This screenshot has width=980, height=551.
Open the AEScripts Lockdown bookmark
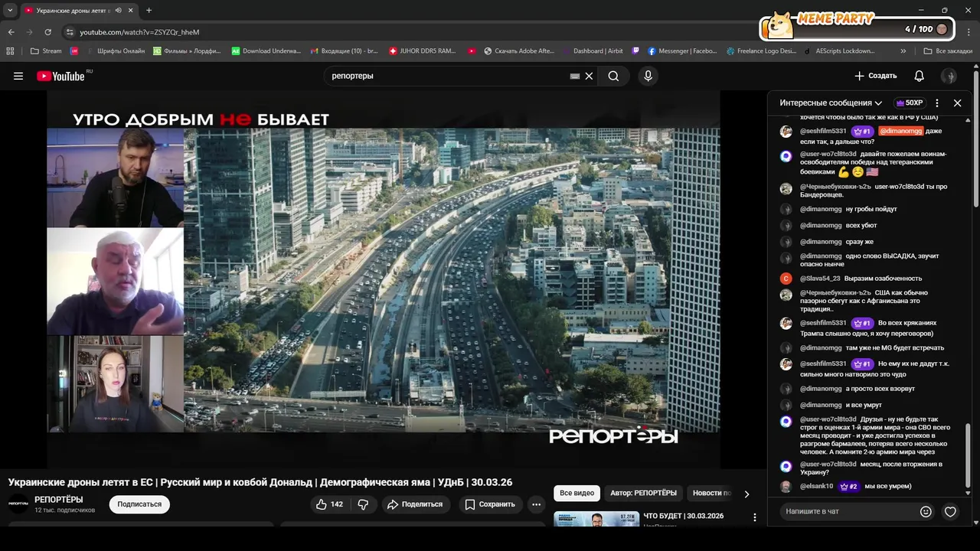(839, 51)
